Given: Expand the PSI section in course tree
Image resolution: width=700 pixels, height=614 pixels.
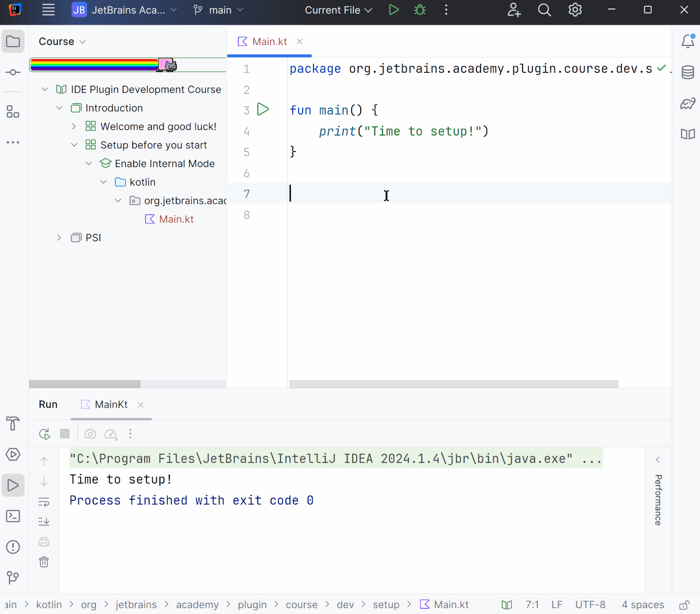Looking at the screenshot, I should pyautogui.click(x=59, y=238).
